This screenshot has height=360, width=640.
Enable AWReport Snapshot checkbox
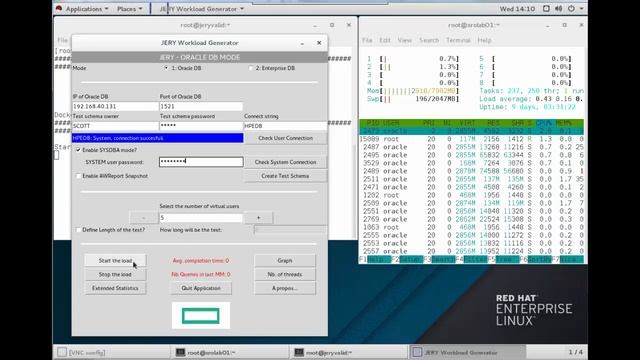point(78,176)
